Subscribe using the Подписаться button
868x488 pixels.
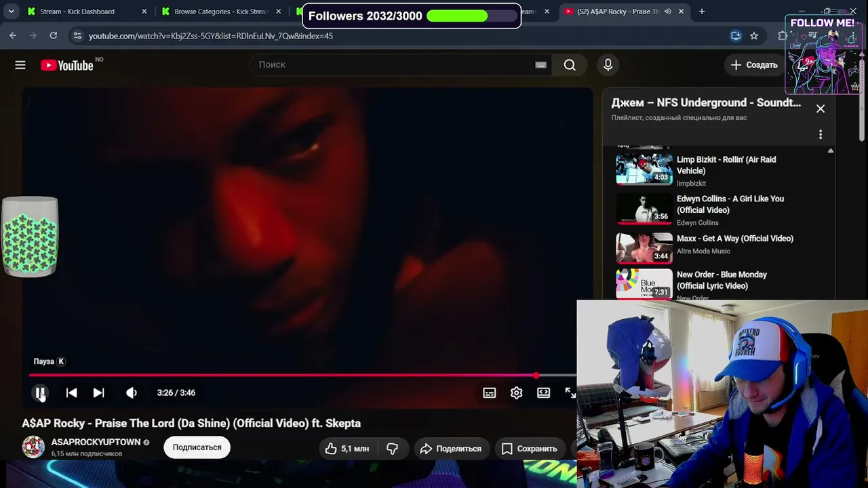click(x=197, y=447)
